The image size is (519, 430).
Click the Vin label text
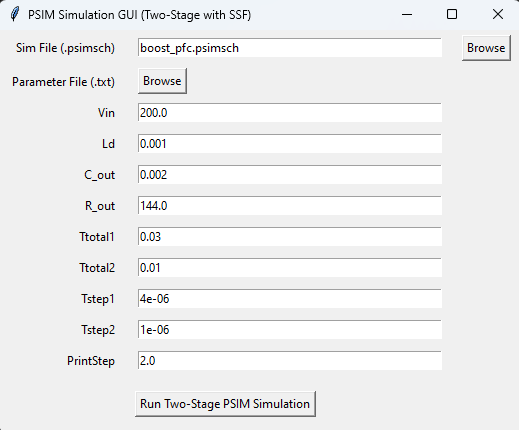106,113
